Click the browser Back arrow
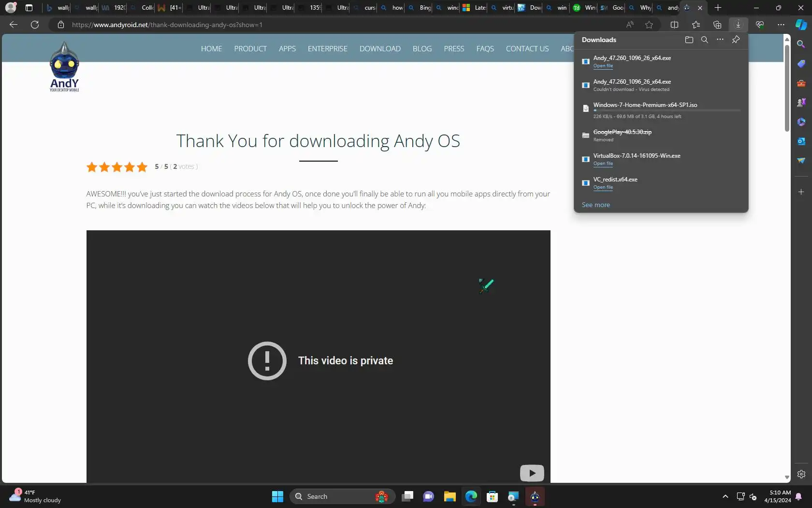The image size is (812, 508). click(x=14, y=25)
